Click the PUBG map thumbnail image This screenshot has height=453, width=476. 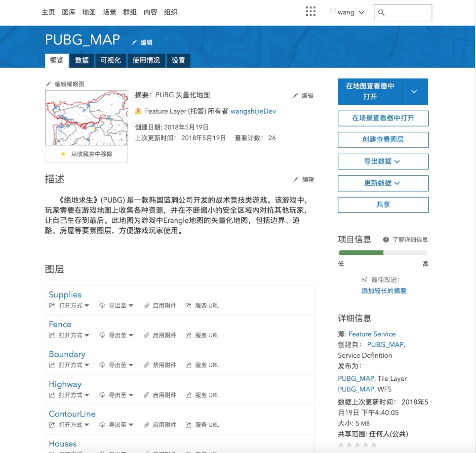pyautogui.click(x=86, y=118)
